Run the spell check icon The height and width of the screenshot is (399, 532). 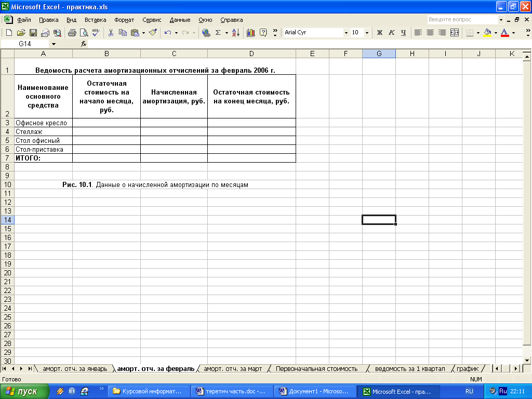(96, 33)
